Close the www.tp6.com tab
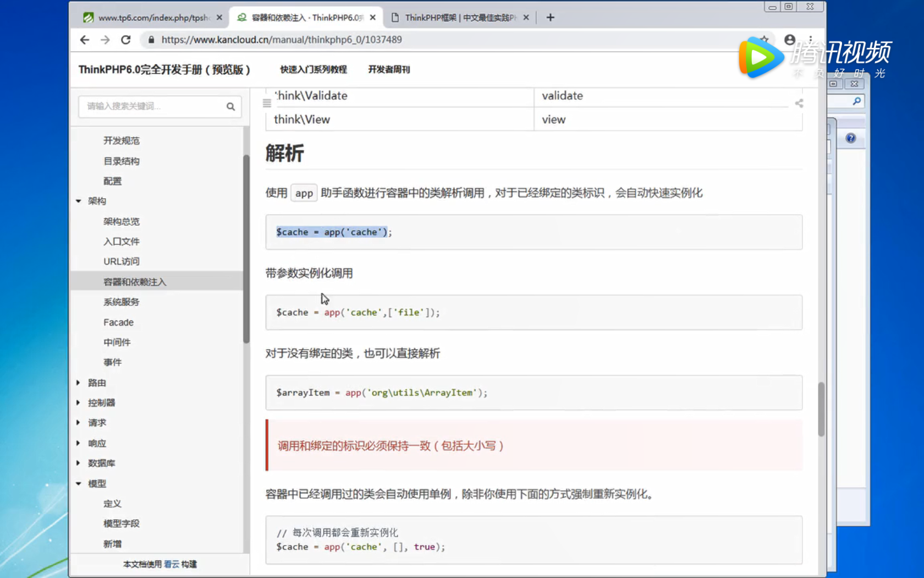Screen dimensions: 924x578 pyautogui.click(x=219, y=18)
